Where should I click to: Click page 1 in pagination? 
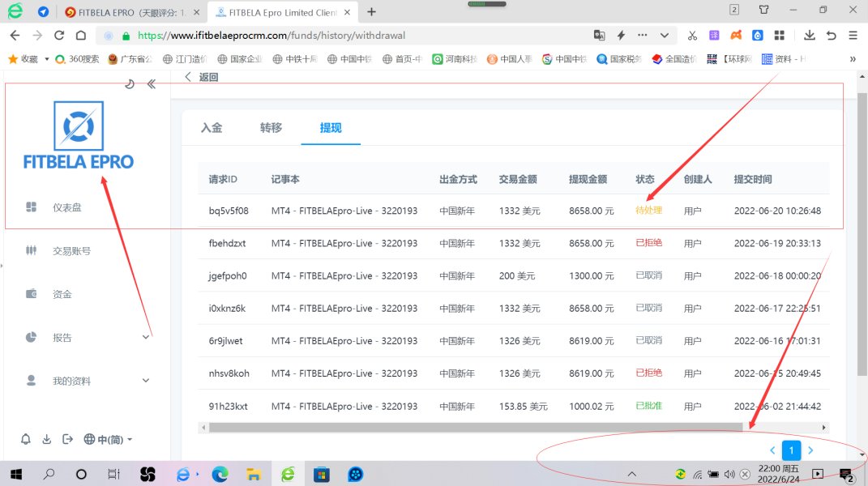click(x=791, y=450)
